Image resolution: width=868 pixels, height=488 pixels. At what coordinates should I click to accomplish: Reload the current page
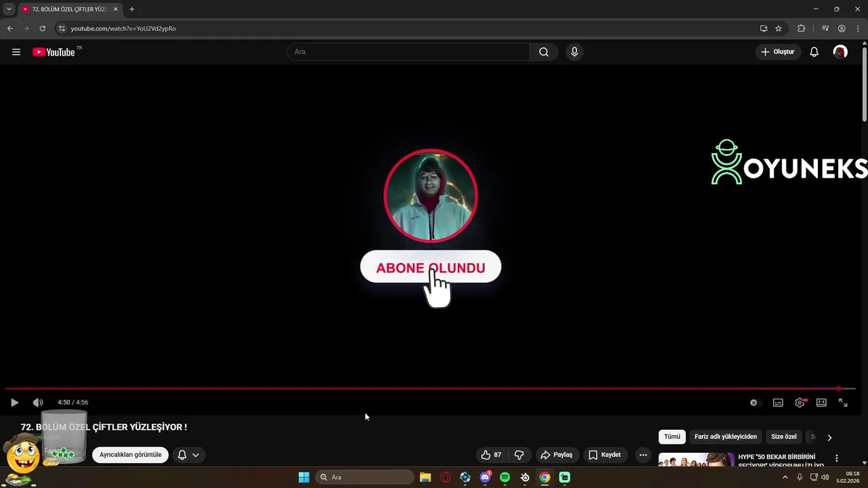coord(42,28)
